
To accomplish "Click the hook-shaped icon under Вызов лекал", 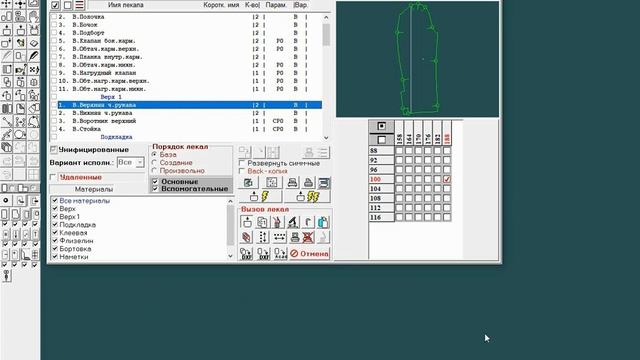I will click(308, 222).
